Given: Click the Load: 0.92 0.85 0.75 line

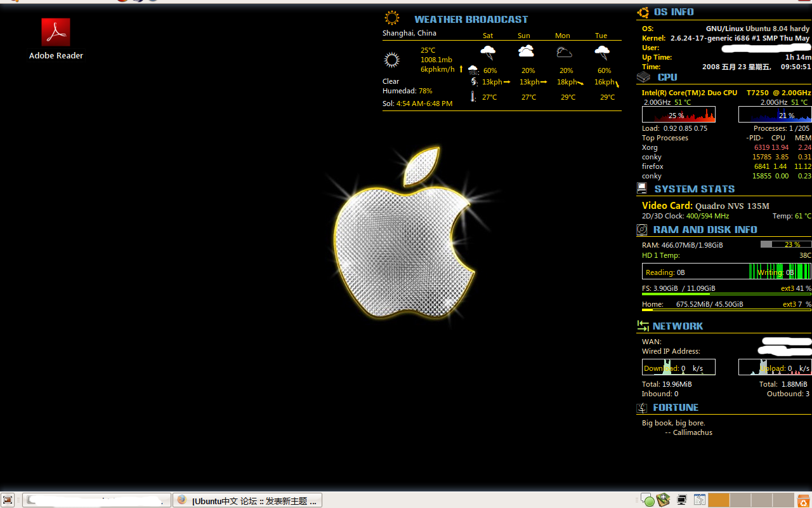Looking at the screenshot, I should (x=674, y=128).
